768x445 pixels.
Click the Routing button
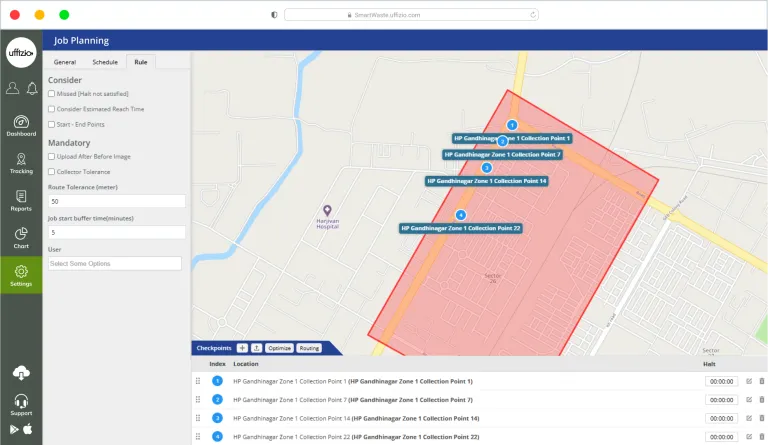(x=309, y=348)
